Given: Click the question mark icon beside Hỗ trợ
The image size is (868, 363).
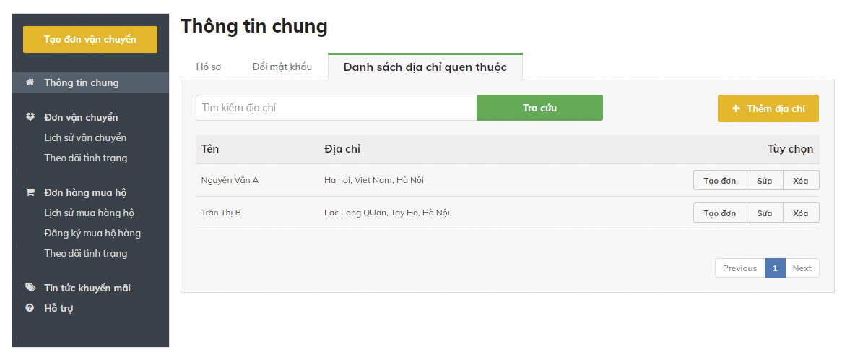Looking at the screenshot, I should (x=30, y=308).
